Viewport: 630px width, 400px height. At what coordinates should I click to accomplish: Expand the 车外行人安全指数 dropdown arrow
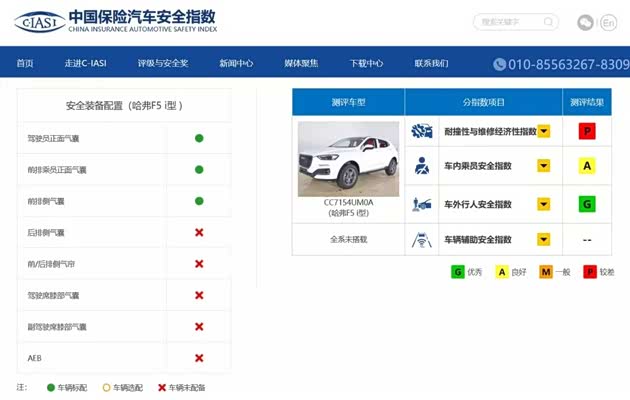click(x=544, y=204)
